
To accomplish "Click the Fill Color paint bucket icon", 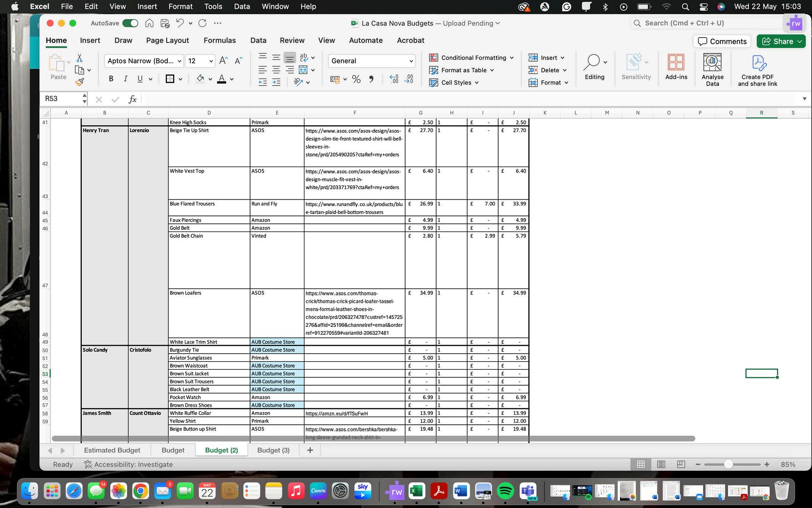I will coord(200,79).
